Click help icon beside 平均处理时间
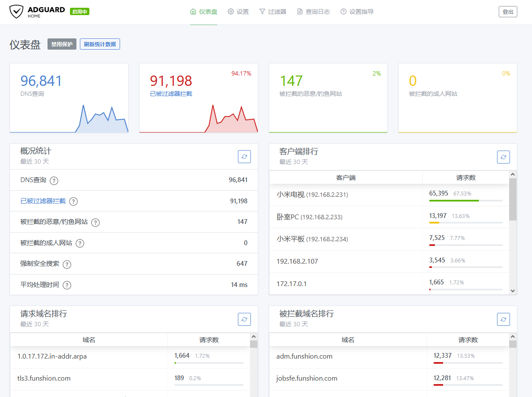 (67, 285)
